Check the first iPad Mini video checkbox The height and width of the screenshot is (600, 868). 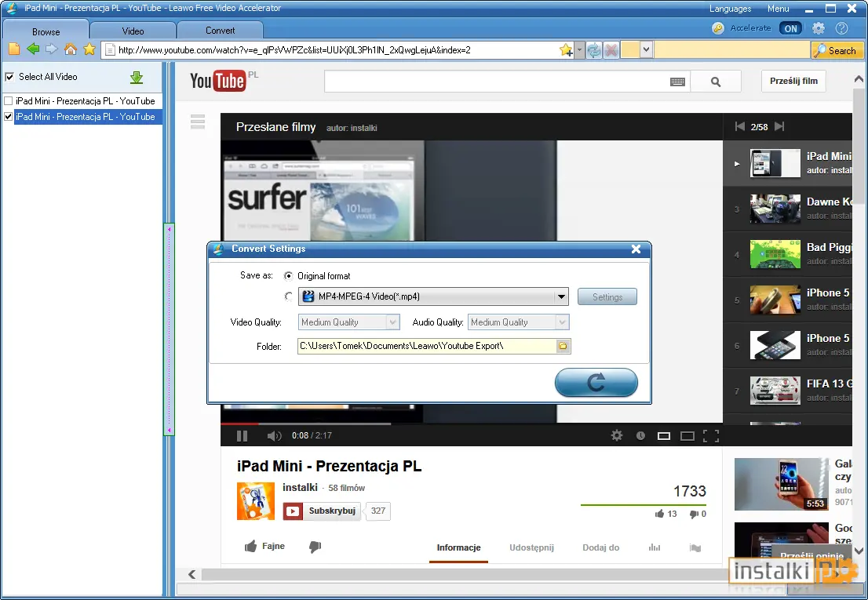tap(9, 101)
